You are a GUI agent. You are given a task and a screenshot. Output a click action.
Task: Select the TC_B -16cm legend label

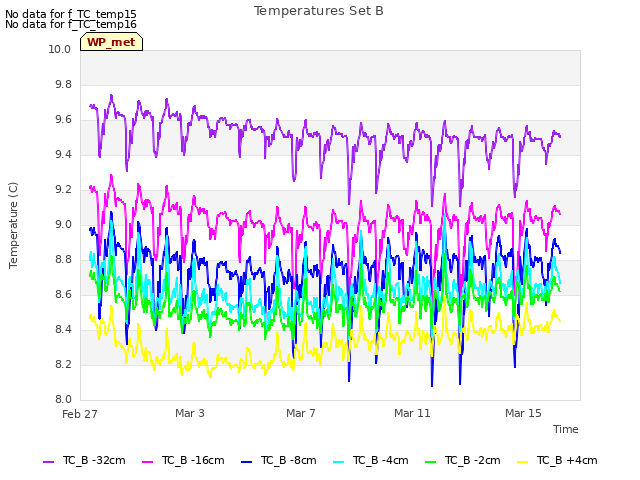193,460
